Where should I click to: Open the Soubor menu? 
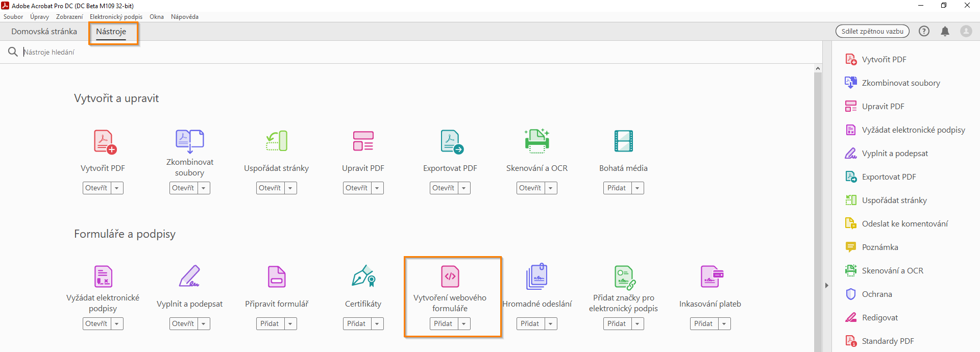(13, 17)
